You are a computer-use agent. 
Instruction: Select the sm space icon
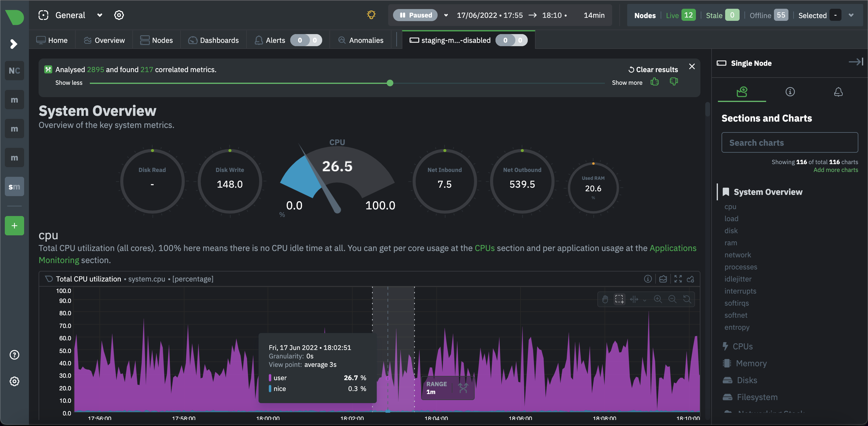click(x=14, y=186)
